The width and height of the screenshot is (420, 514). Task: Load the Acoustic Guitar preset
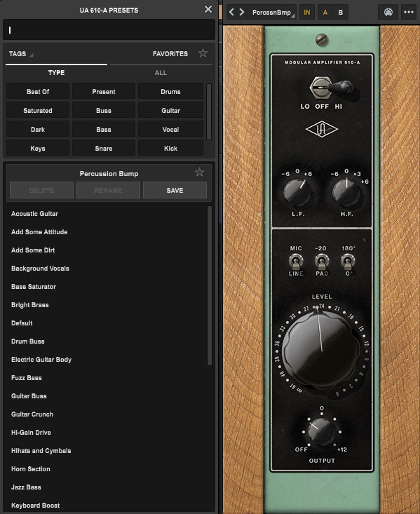(x=34, y=213)
